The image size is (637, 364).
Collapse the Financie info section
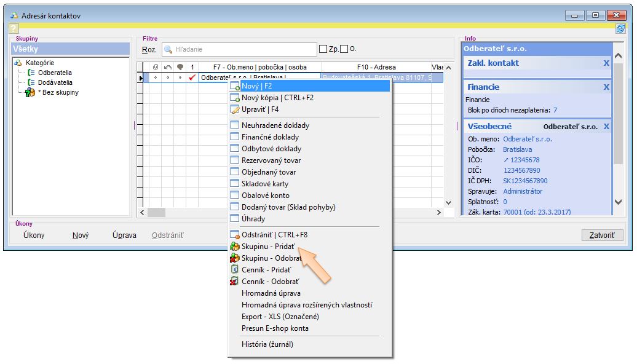pyautogui.click(x=606, y=87)
